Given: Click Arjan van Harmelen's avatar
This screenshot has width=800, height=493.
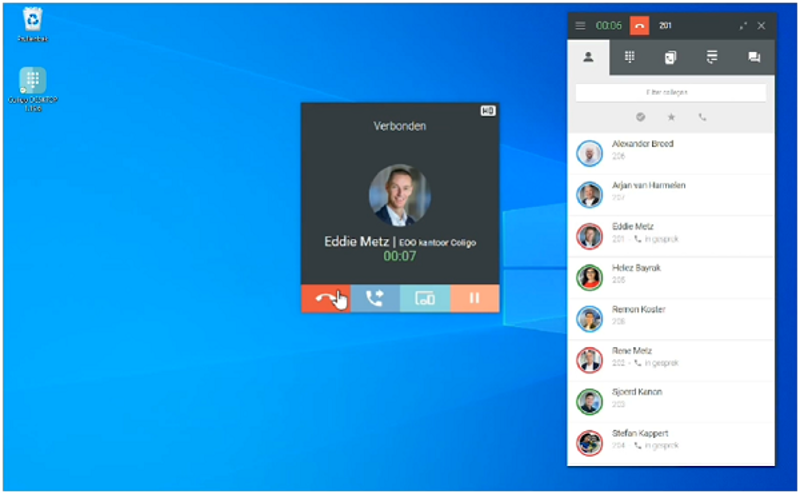Looking at the screenshot, I should (x=589, y=194).
